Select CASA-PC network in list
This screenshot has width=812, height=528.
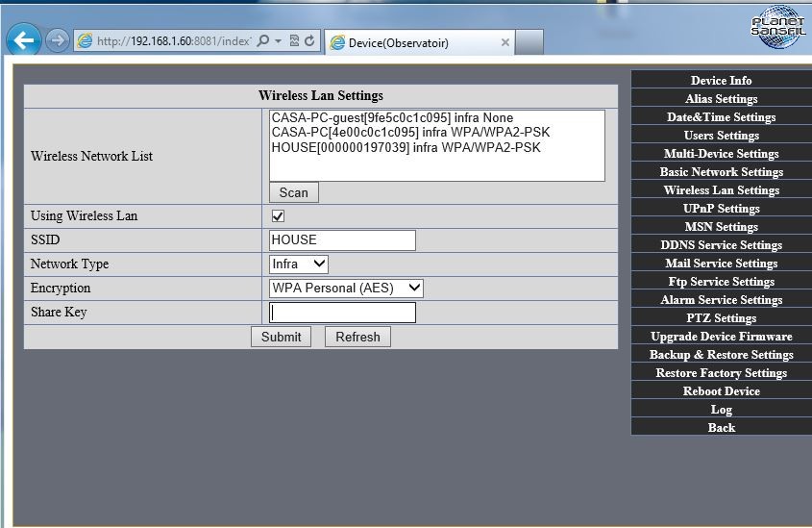pyautogui.click(x=410, y=132)
